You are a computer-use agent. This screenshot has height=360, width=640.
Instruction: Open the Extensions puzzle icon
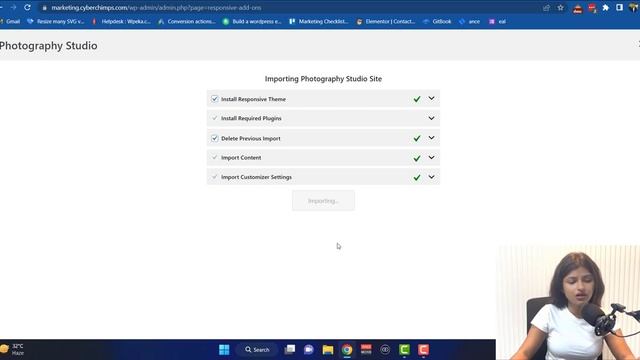606,8
